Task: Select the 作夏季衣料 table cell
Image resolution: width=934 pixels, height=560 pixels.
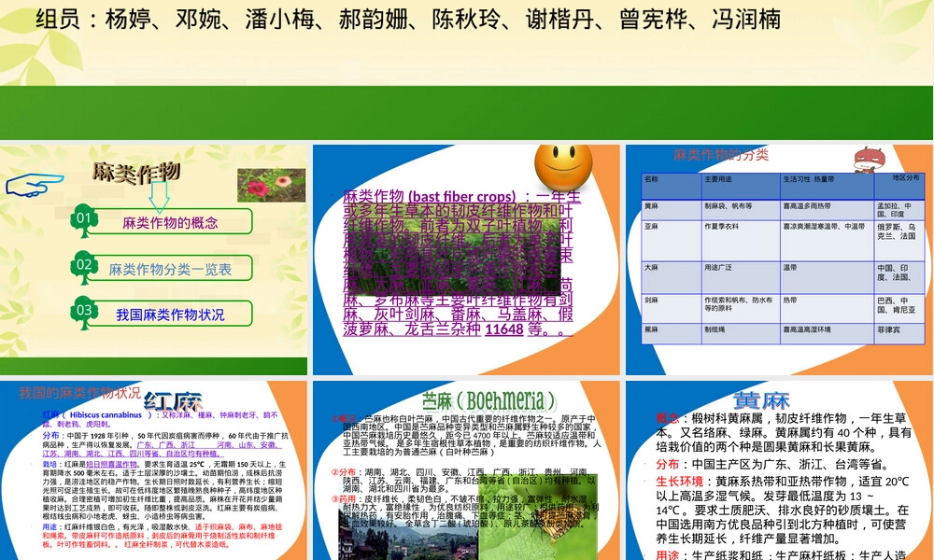Action: pyautogui.click(x=741, y=241)
